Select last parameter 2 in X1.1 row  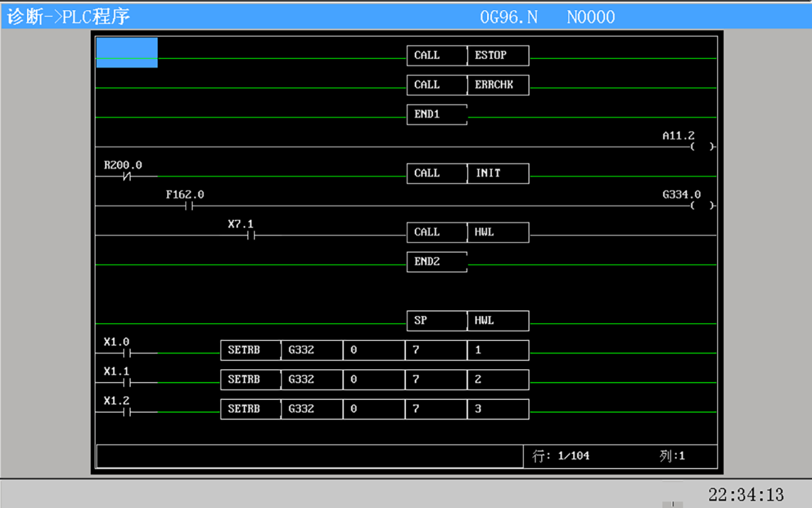[x=498, y=380]
